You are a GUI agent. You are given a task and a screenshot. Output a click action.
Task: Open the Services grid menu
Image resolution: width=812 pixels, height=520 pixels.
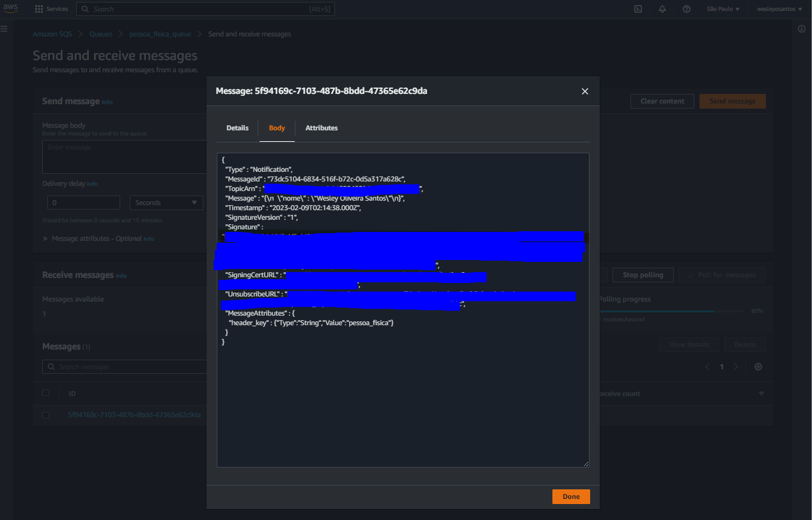point(52,9)
